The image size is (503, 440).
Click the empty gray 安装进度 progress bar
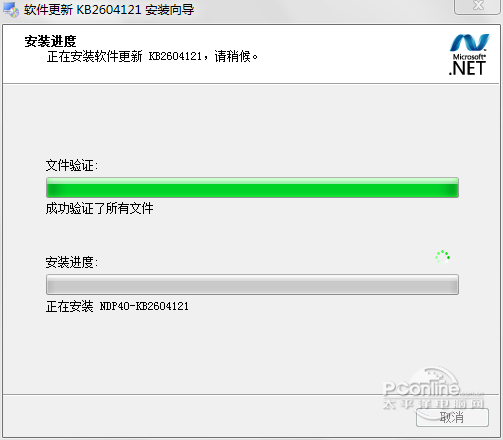coord(252,285)
